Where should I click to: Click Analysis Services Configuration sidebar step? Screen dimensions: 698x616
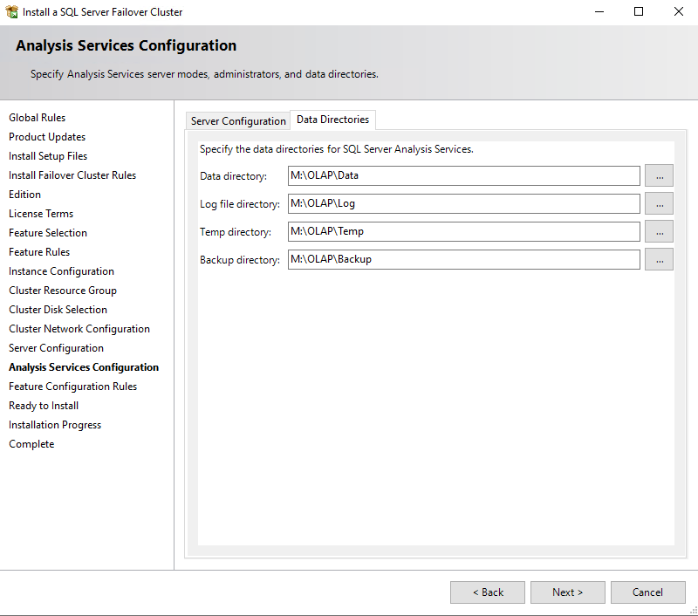84,367
